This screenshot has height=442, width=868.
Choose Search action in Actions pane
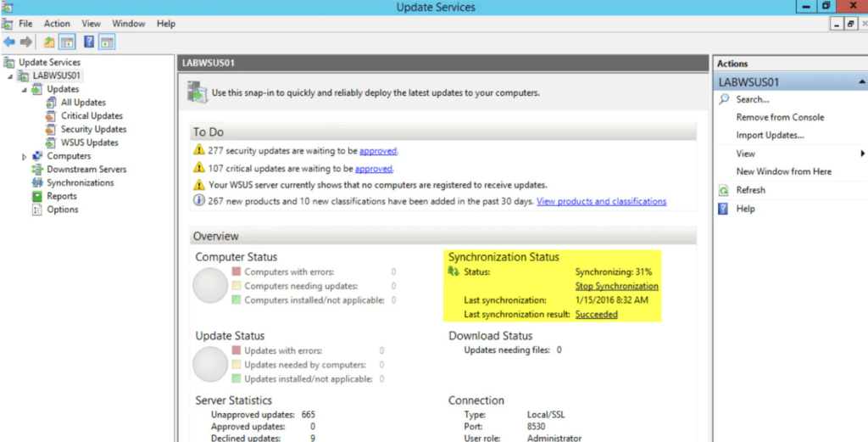click(x=753, y=100)
